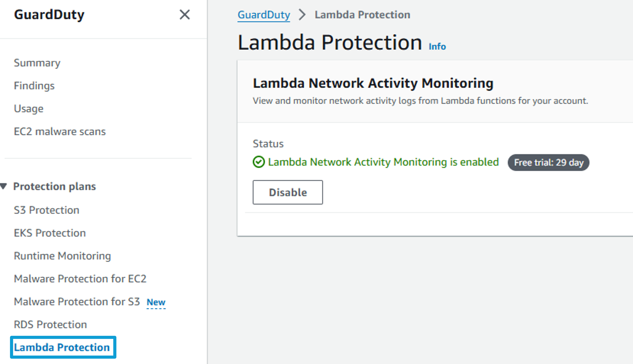The width and height of the screenshot is (633, 364).
Task: Close the GuardDuty navigation panel
Action: tap(185, 14)
